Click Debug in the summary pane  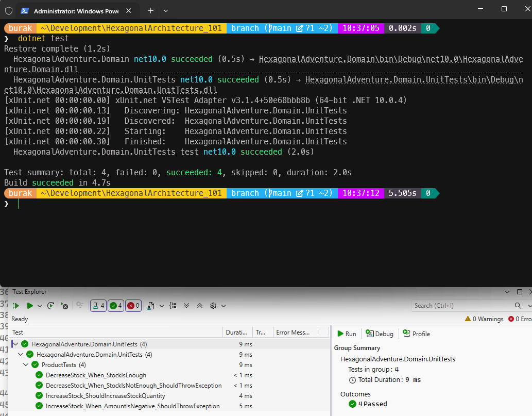pyautogui.click(x=379, y=334)
